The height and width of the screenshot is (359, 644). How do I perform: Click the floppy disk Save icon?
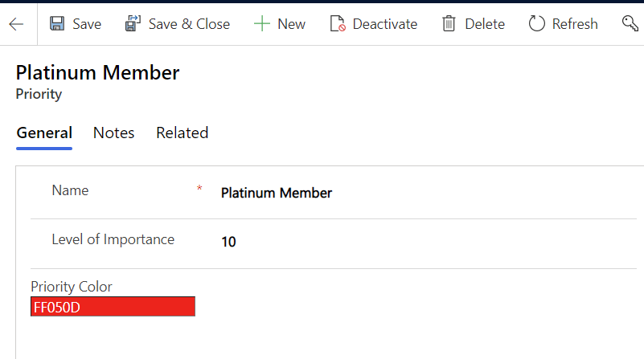coord(57,24)
